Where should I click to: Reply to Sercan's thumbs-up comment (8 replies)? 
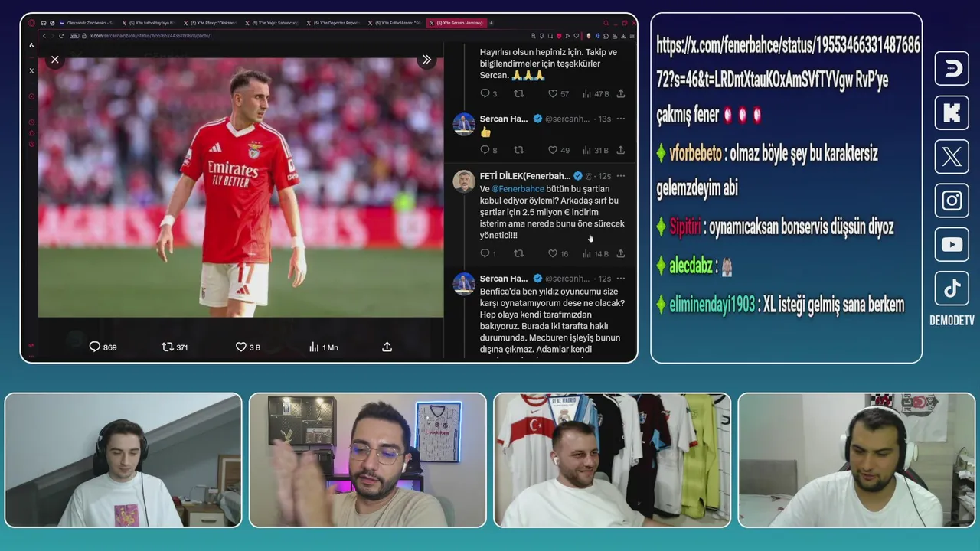point(488,150)
